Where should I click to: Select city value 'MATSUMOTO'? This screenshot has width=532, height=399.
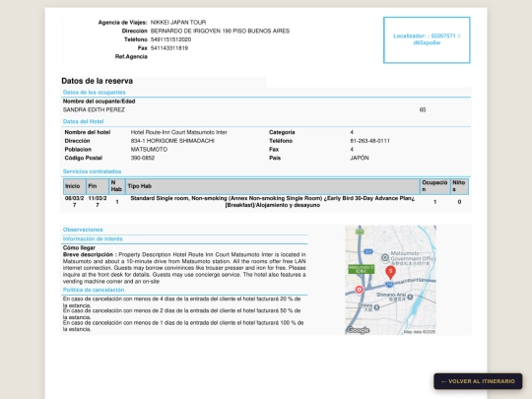[x=149, y=150]
